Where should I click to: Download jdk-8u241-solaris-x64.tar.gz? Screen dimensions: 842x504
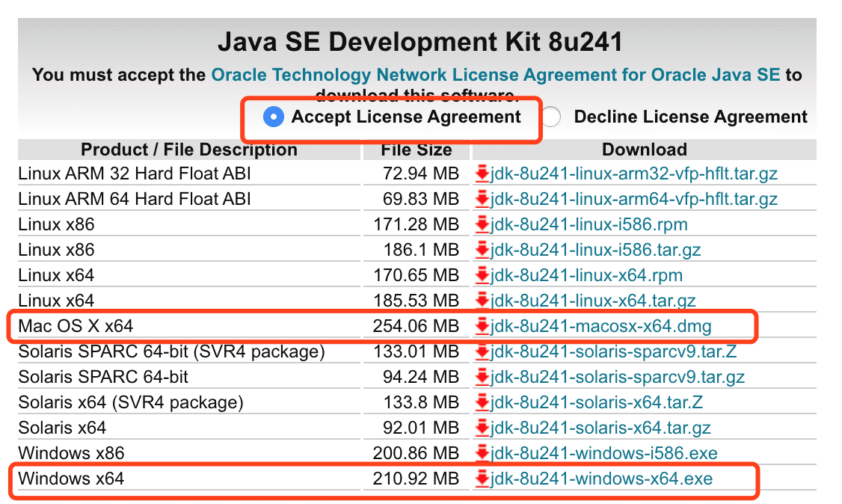pos(600,427)
